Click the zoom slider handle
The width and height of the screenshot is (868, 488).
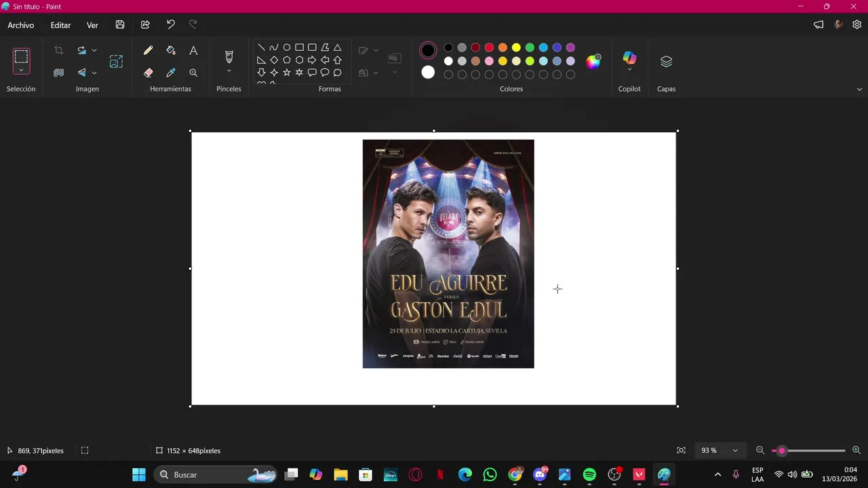782,451
